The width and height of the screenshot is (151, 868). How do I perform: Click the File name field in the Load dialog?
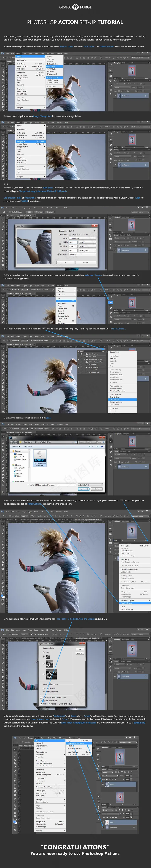click(x=55, y=485)
